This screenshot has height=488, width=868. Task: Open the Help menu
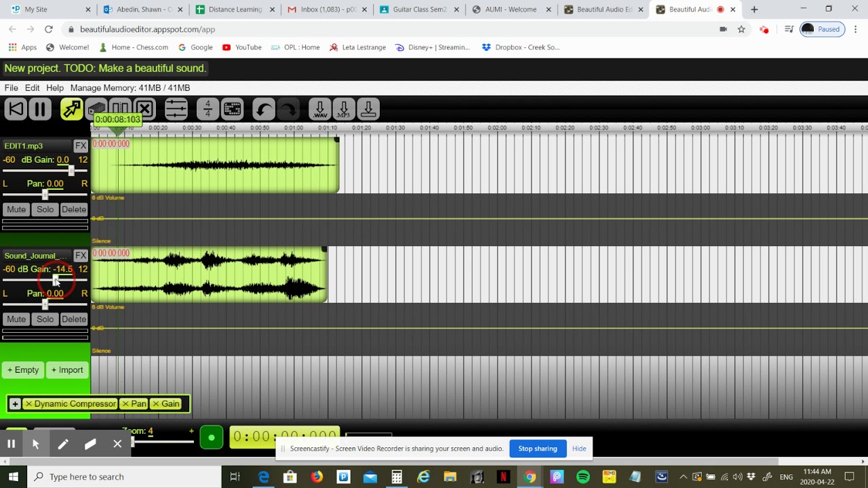[55, 88]
